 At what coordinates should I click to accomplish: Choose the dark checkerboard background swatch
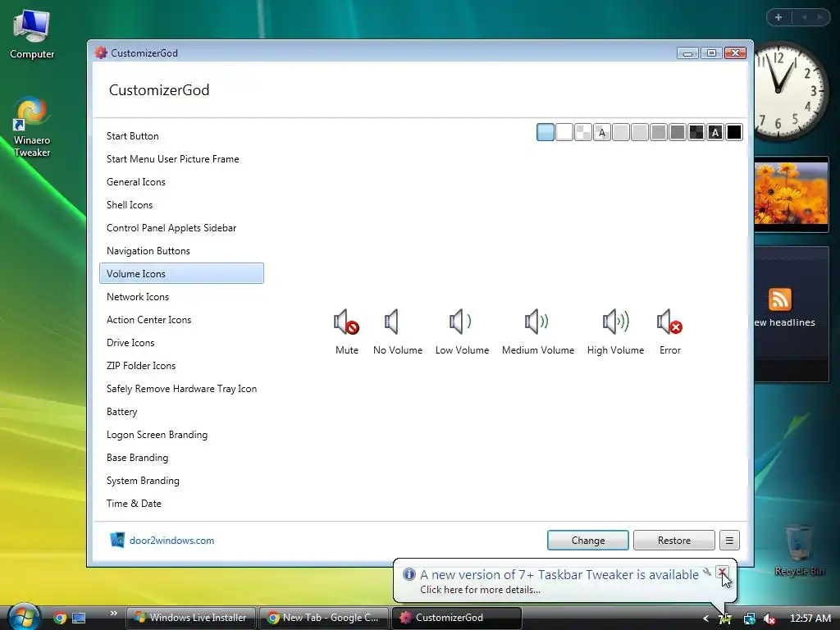coord(696,132)
